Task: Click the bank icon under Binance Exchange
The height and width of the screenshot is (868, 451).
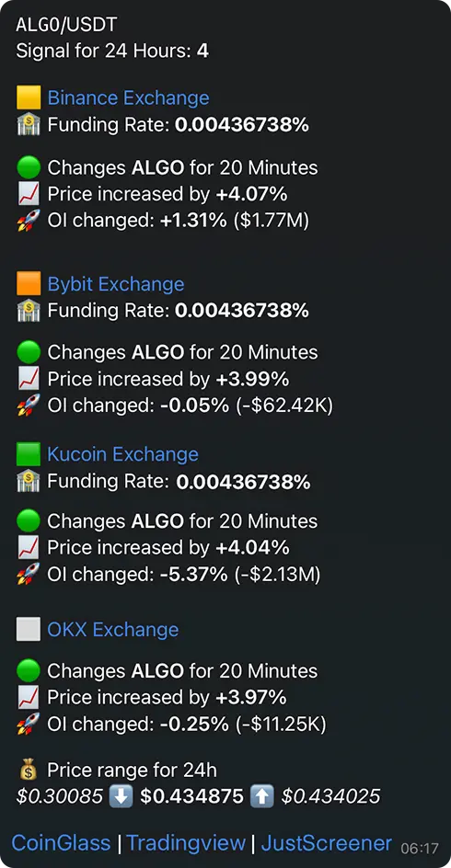Action: pos(29,124)
